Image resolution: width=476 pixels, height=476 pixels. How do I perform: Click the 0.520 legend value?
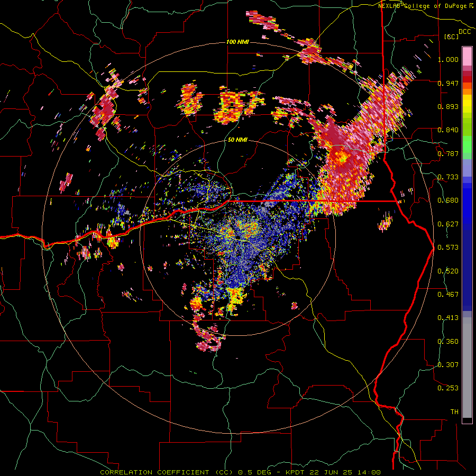448,271
